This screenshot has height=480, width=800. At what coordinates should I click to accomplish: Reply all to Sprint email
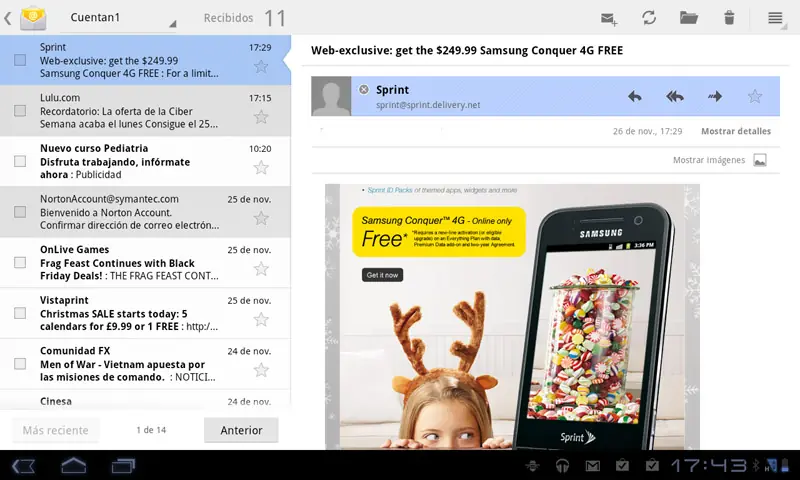click(x=674, y=96)
